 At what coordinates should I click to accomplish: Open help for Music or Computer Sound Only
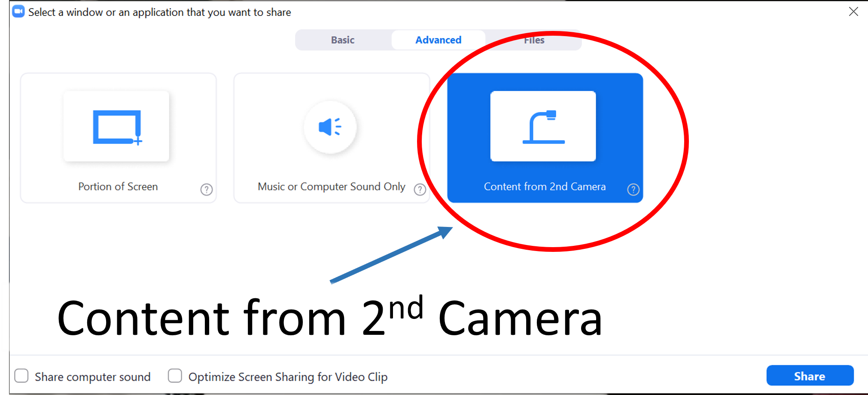click(420, 190)
